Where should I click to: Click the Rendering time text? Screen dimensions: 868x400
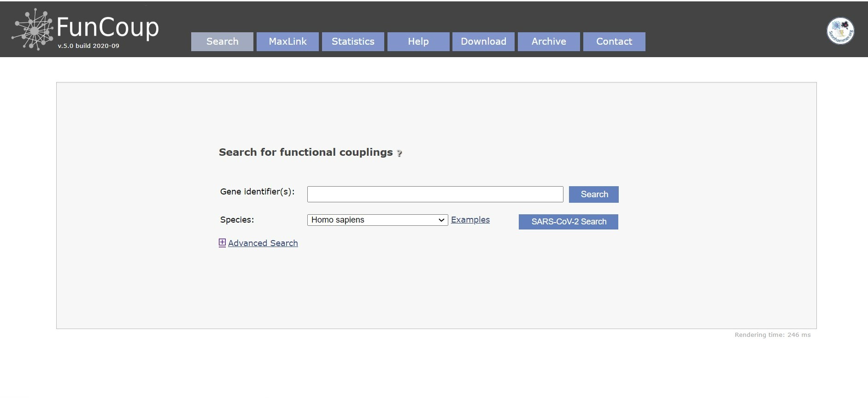coord(773,335)
